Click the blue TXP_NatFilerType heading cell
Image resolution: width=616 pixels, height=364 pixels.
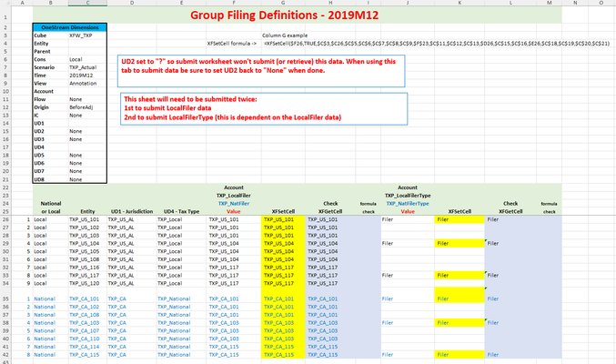point(408,204)
